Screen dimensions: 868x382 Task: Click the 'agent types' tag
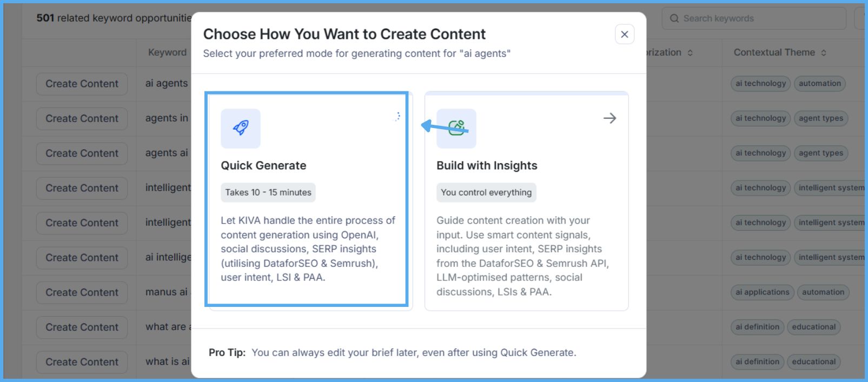pos(821,118)
